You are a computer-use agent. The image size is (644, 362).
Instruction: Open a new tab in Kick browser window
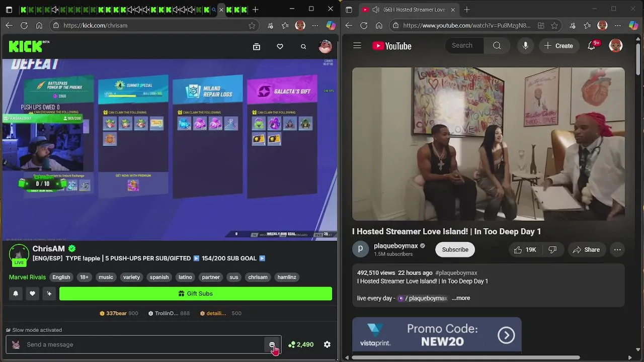(x=256, y=10)
